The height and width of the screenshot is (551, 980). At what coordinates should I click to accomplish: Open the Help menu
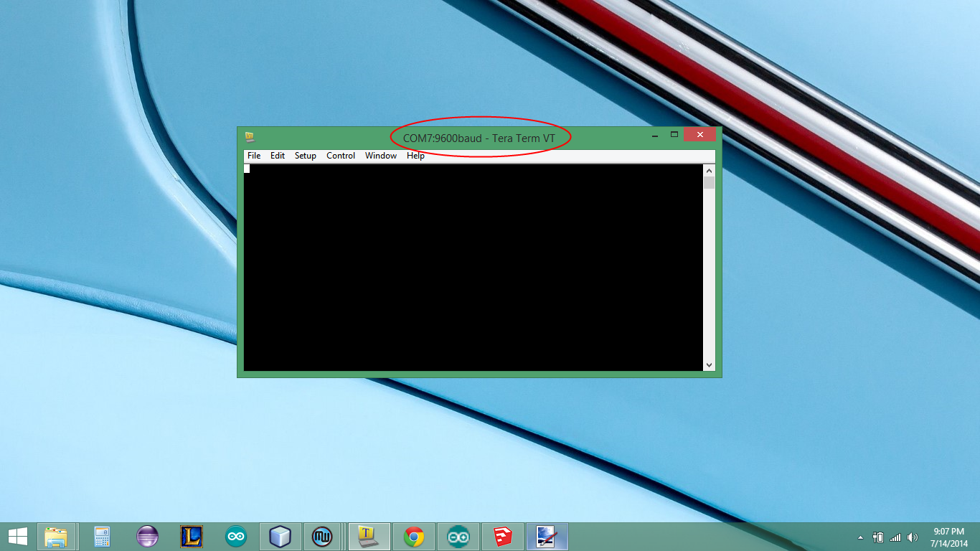(415, 156)
